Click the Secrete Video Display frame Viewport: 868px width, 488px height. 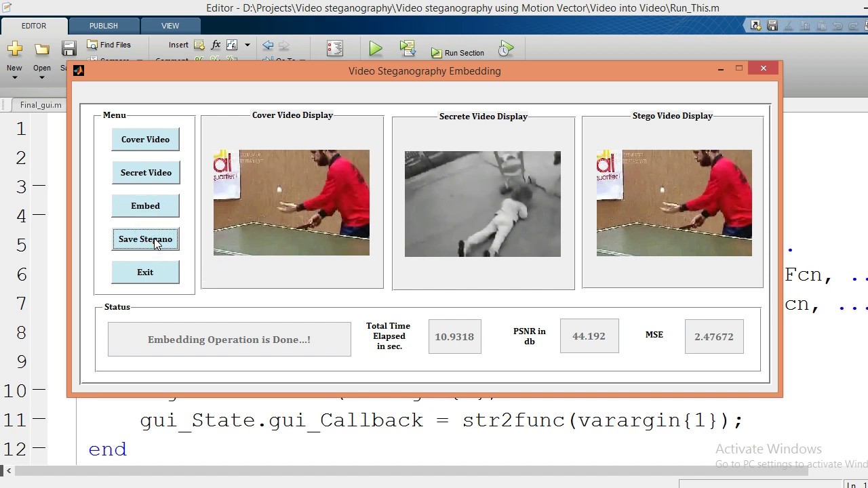click(483, 204)
